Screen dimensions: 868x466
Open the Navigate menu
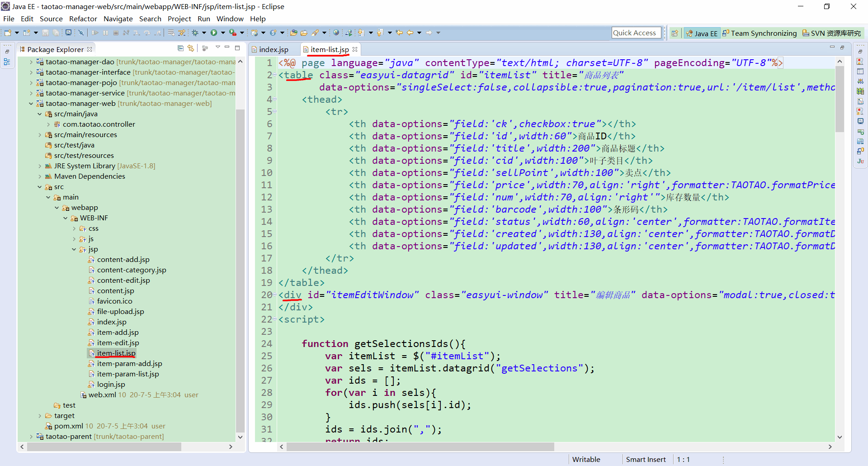click(118, 19)
